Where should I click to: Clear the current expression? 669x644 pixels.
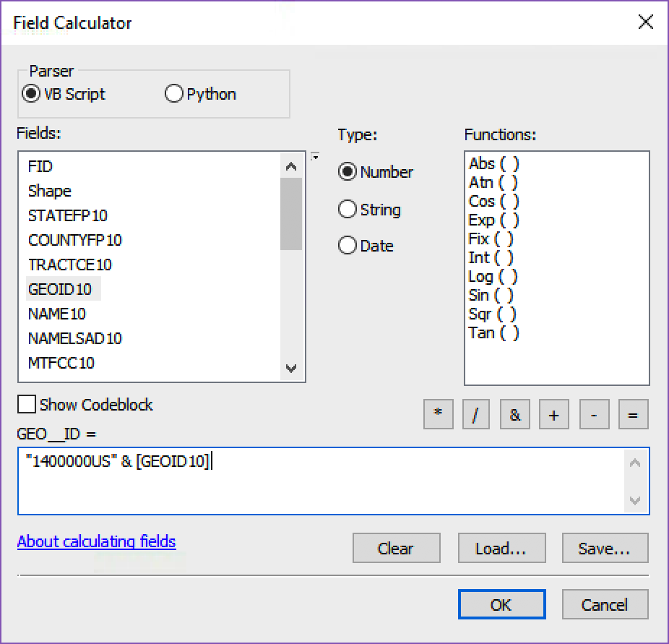(396, 548)
